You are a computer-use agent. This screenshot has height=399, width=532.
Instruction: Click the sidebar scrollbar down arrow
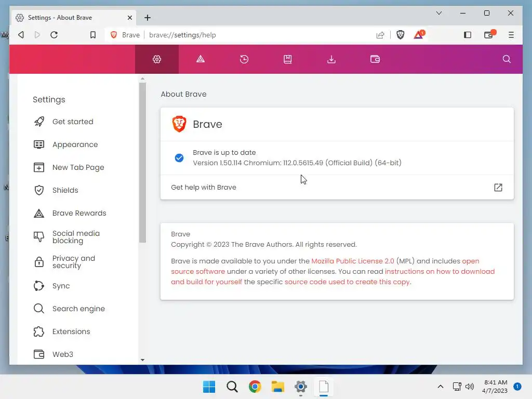pyautogui.click(x=142, y=360)
